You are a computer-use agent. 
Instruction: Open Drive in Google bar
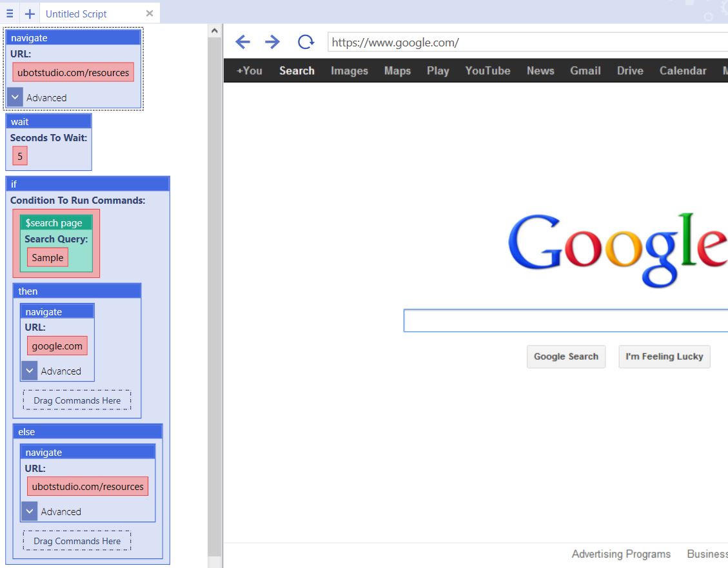point(630,70)
